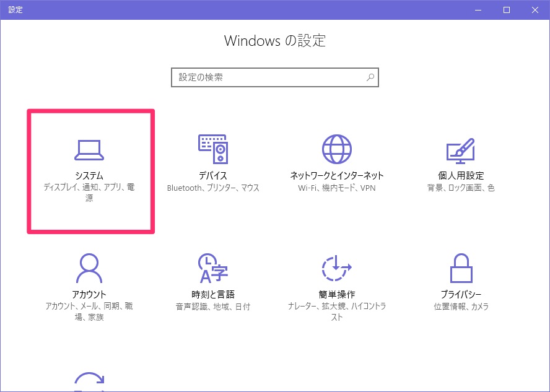Open the デバイス category title
Viewport: 550px width, 392px height.
213,175
